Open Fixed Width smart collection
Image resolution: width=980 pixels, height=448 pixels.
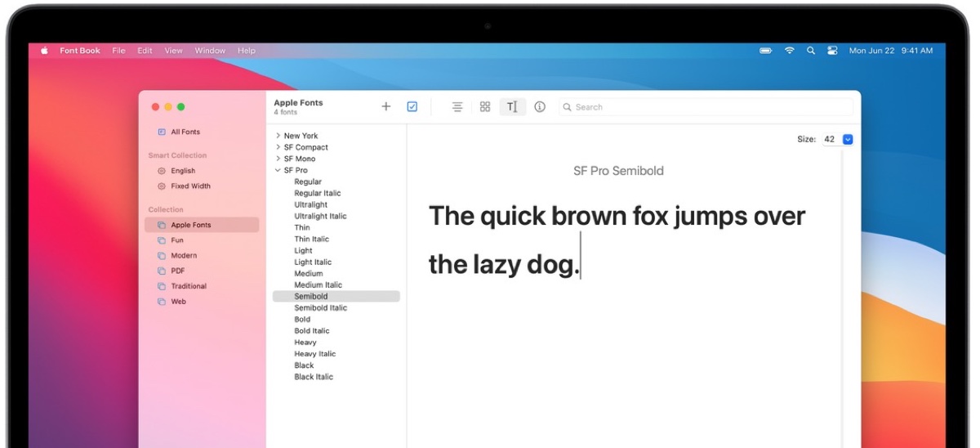coord(190,186)
